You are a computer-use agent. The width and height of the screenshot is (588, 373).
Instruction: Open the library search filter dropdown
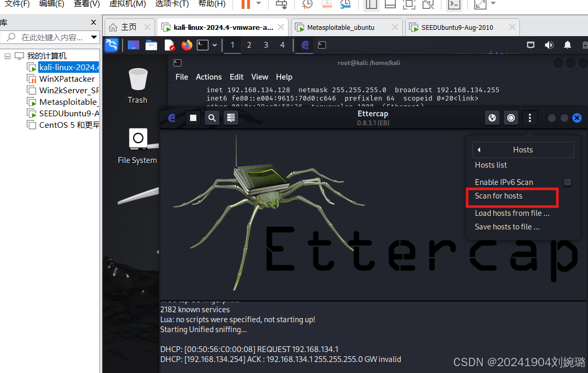tap(94, 37)
